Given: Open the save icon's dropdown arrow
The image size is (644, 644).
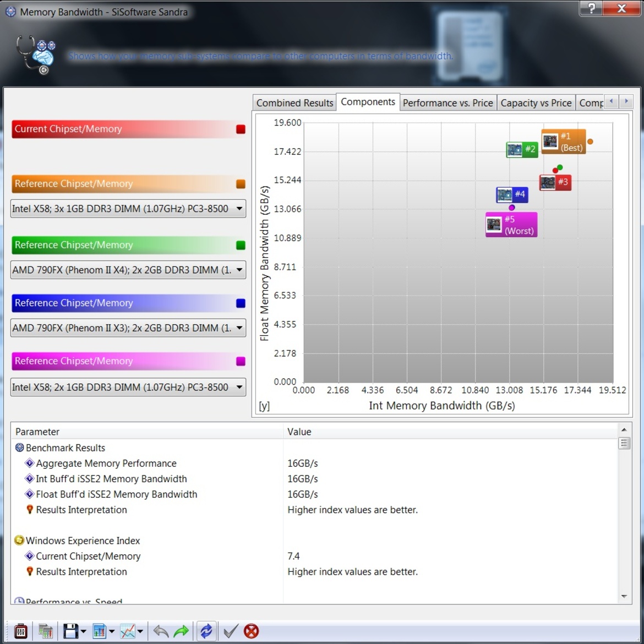Looking at the screenshot, I should tap(83, 631).
